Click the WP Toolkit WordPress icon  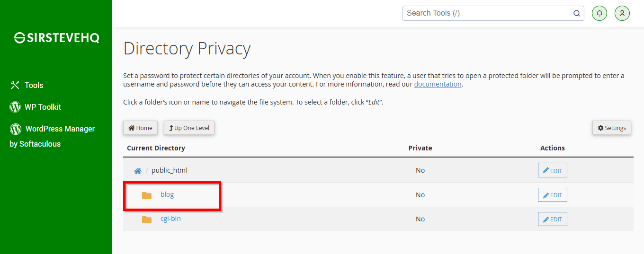[15, 107]
